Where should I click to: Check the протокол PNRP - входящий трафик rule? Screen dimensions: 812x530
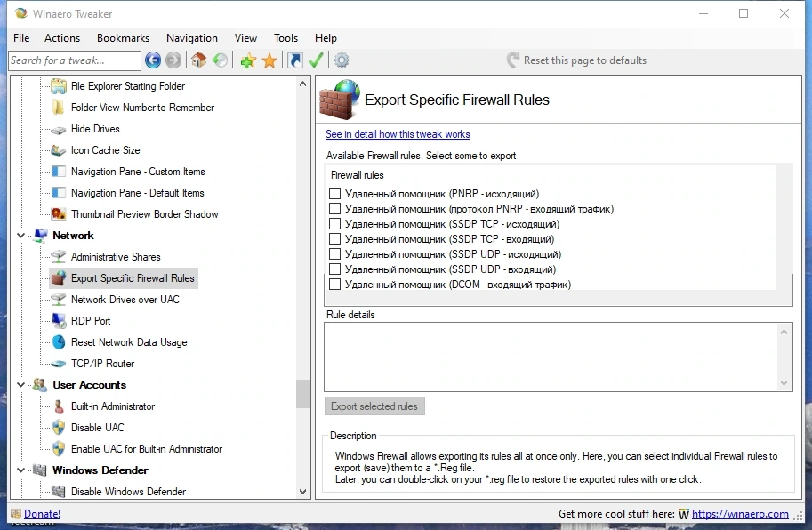pos(334,209)
